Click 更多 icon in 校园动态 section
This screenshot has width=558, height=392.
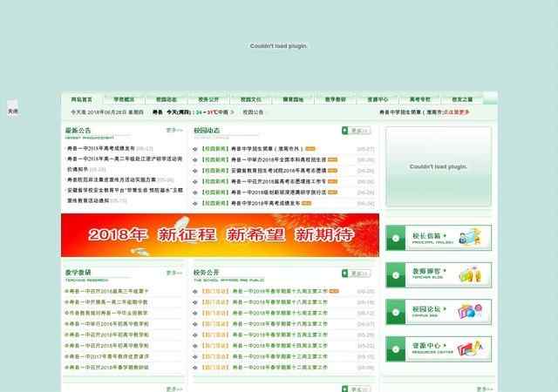pyautogui.click(x=356, y=131)
